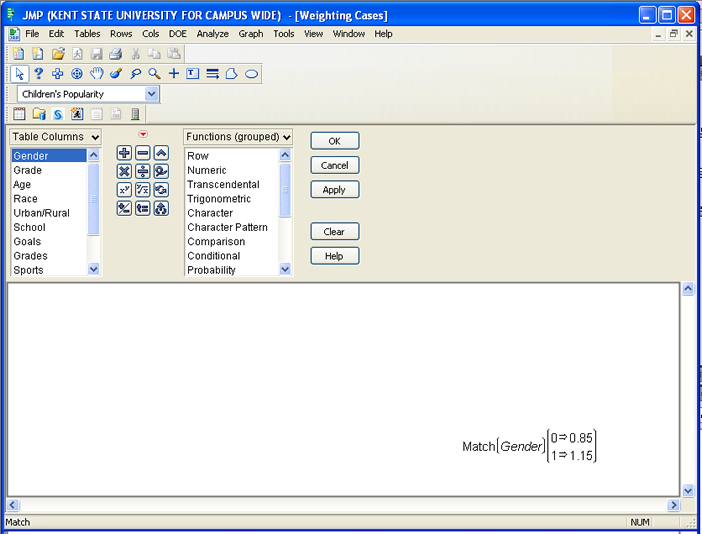The image size is (702, 534).
Task: Click the plus (add) keypad button
Action: 124,153
